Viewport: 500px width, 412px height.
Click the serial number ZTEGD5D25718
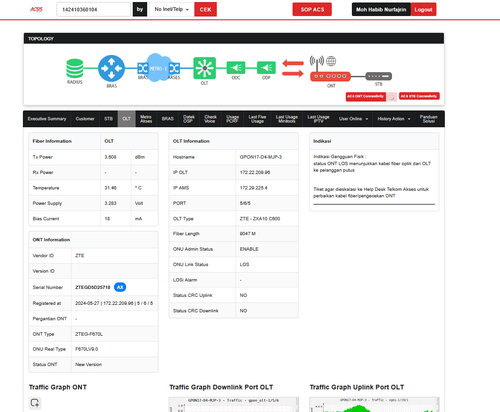(x=93, y=287)
